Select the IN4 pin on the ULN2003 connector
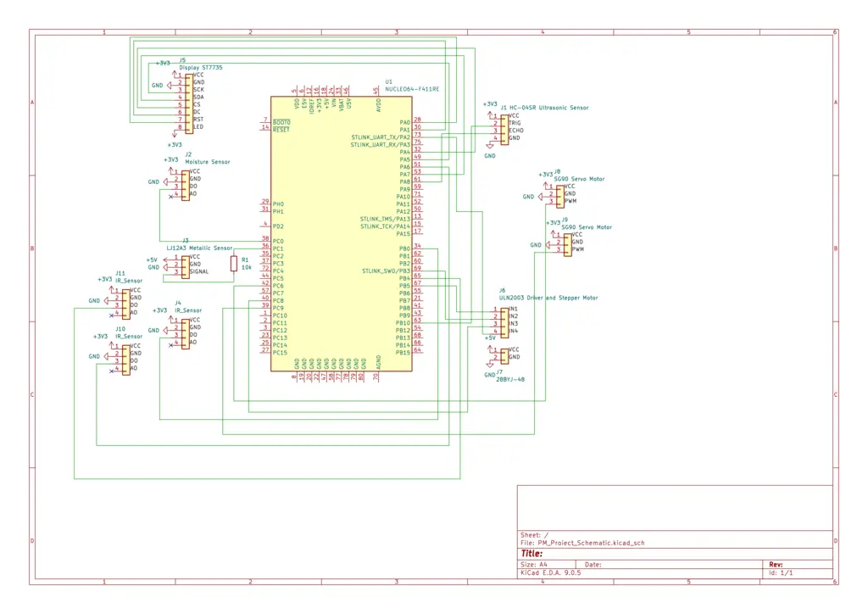The image size is (868, 614). (513, 331)
